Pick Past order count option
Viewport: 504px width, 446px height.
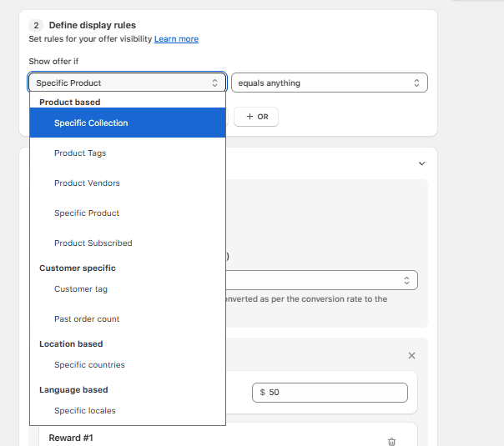[x=128, y=318]
